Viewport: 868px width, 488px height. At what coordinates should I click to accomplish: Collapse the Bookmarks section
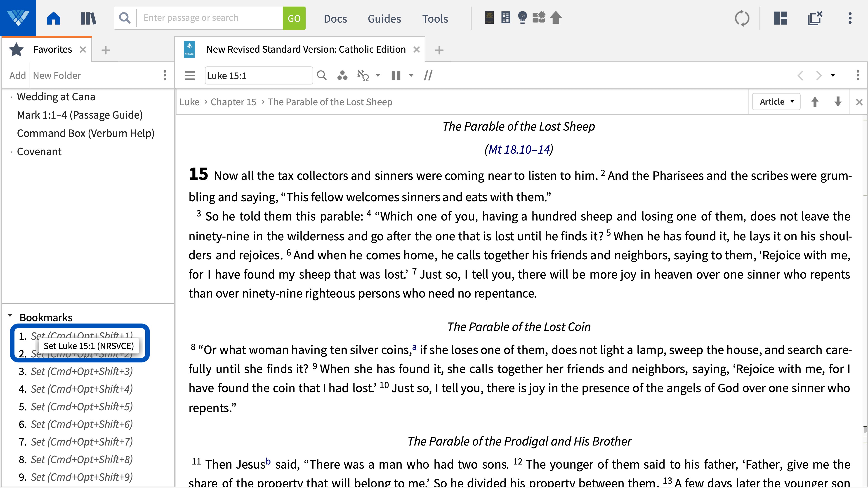tap(10, 316)
